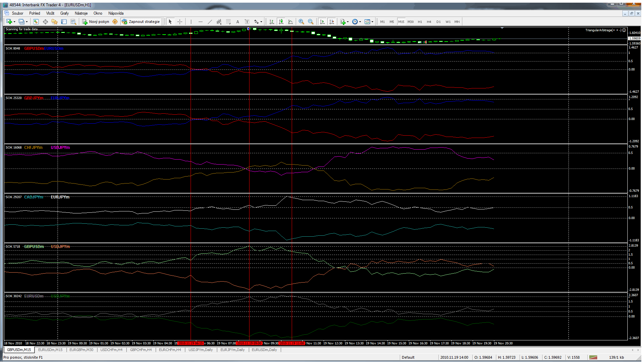Open the indicators list dropdown
The image size is (644, 363).
tap(348, 22)
